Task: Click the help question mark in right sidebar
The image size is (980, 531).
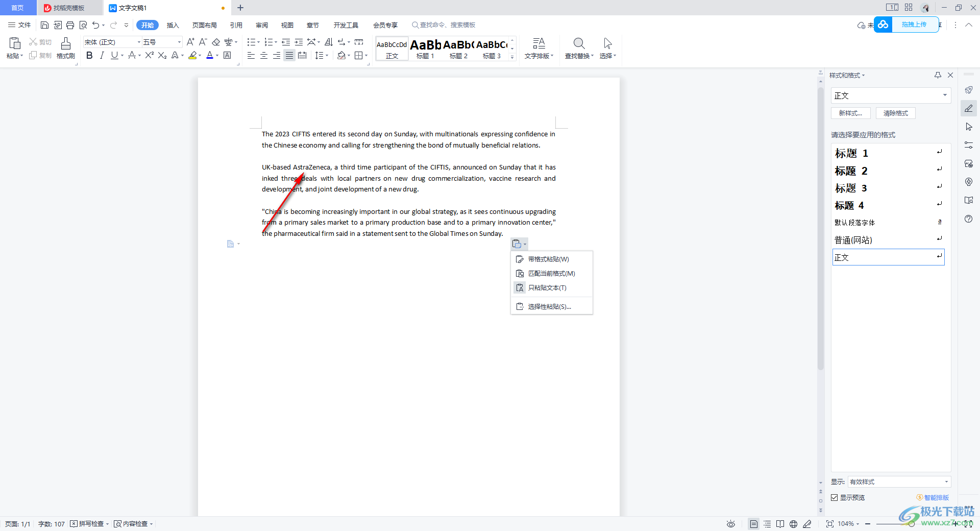Action: (969, 219)
